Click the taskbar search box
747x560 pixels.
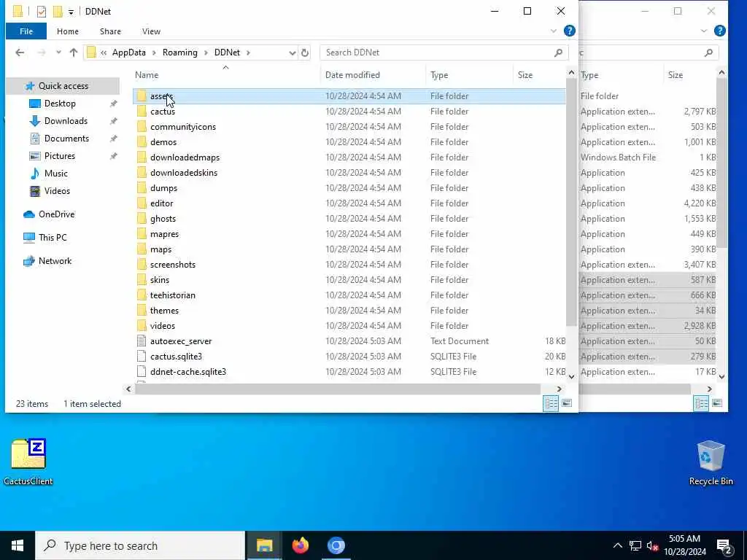140,545
